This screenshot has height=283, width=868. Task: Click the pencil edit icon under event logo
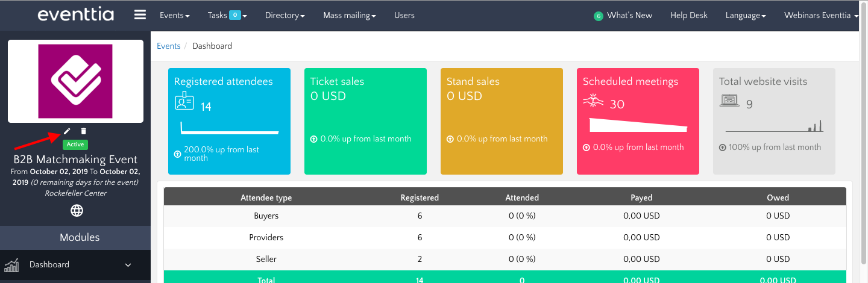(x=68, y=131)
